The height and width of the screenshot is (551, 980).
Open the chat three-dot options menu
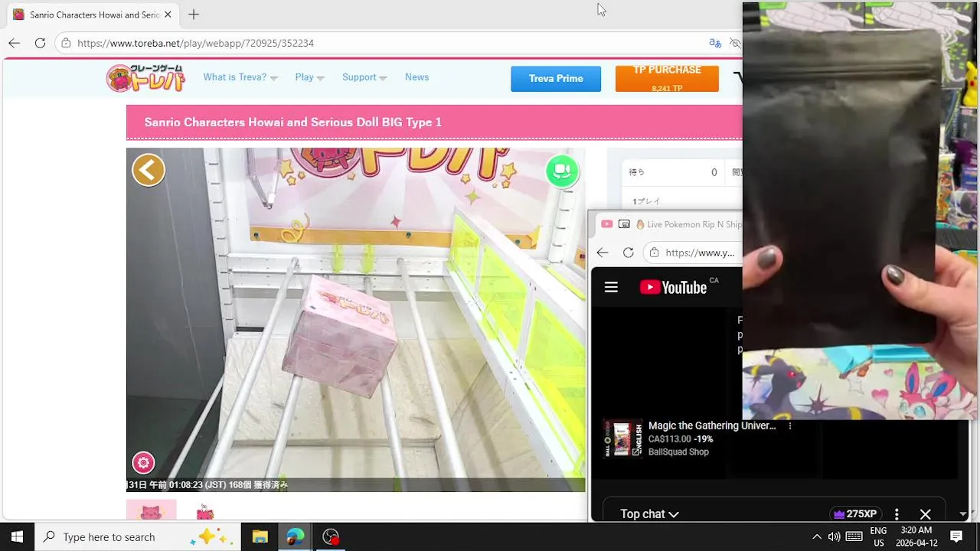click(897, 514)
